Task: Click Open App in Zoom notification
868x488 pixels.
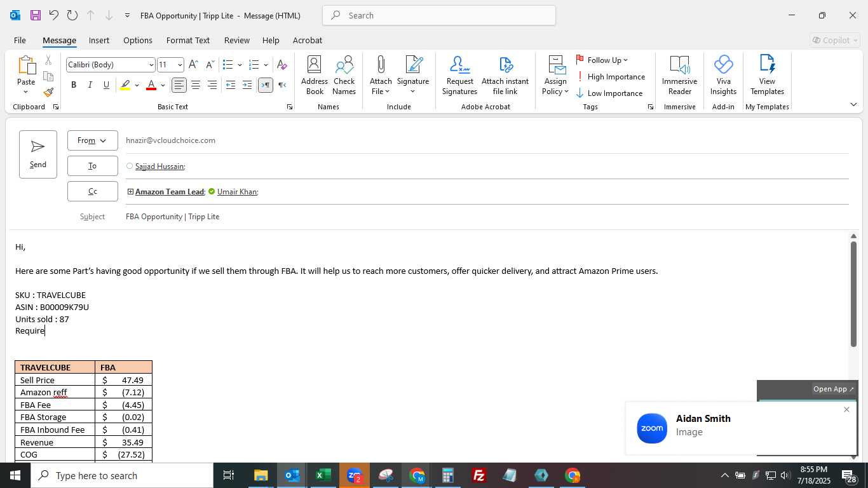Action: (x=834, y=389)
